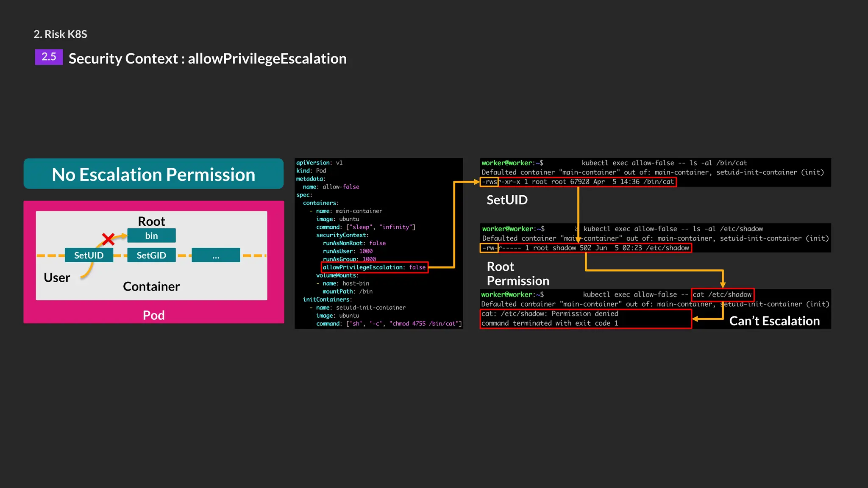Image resolution: width=868 pixels, height=488 pixels.
Task: Click the 'mountPath: /bin' YAML line
Action: (x=348, y=291)
